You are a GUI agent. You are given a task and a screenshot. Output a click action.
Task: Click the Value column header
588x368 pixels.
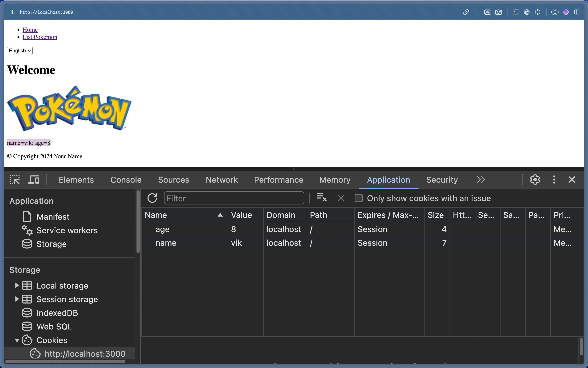click(246, 215)
